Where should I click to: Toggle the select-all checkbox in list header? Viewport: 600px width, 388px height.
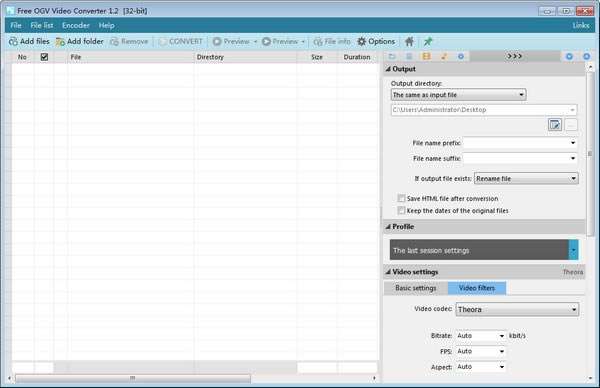(x=44, y=57)
